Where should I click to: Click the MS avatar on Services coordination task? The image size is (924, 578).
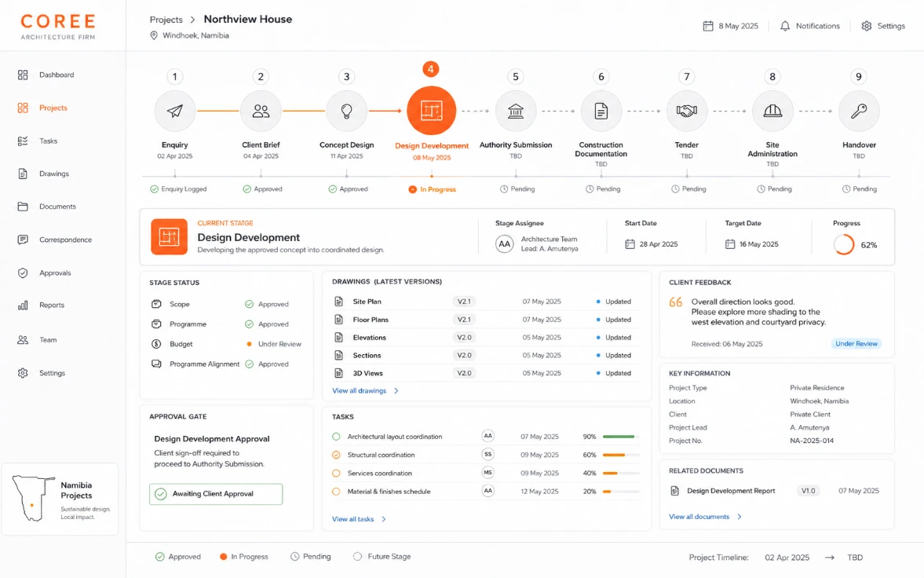(488, 473)
